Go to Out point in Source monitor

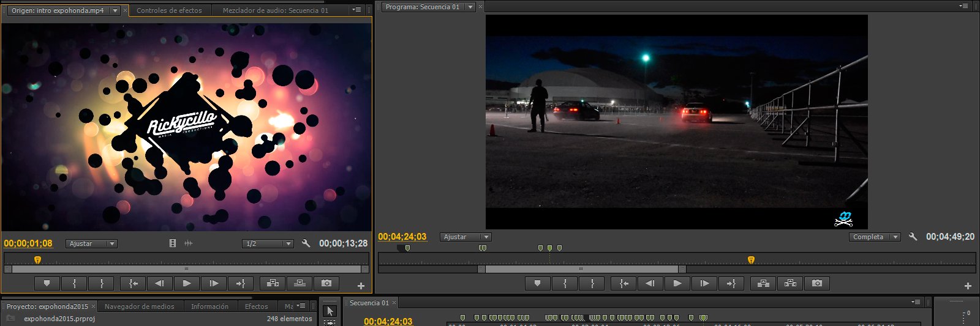[x=241, y=283]
